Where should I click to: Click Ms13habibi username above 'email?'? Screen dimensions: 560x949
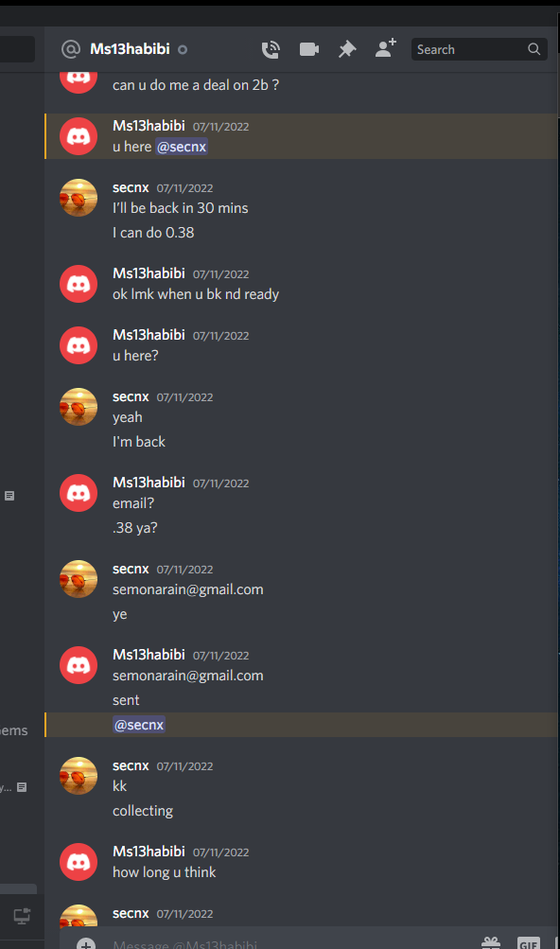(149, 483)
